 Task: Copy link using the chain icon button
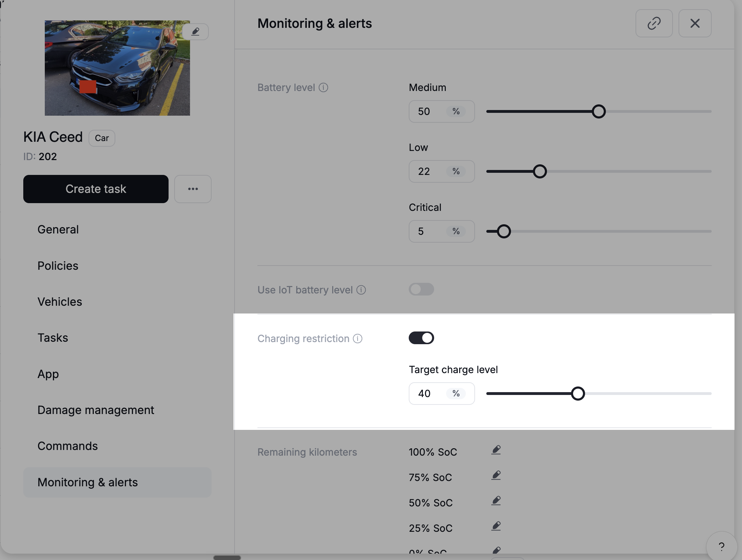(x=654, y=23)
